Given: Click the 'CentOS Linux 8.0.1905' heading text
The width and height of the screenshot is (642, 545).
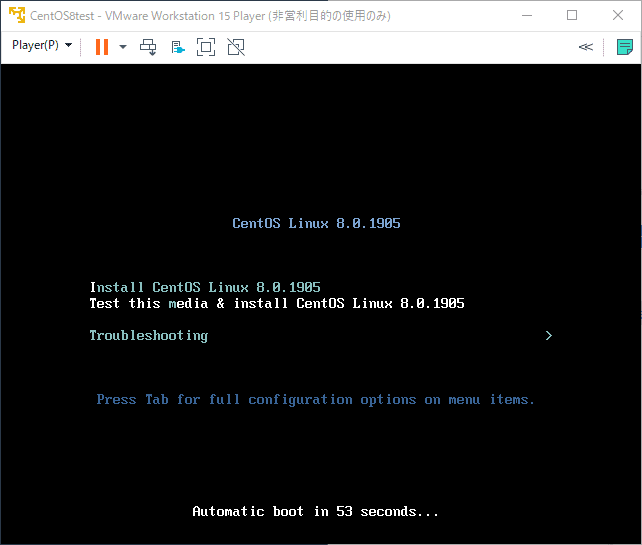Looking at the screenshot, I should [x=316, y=223].
